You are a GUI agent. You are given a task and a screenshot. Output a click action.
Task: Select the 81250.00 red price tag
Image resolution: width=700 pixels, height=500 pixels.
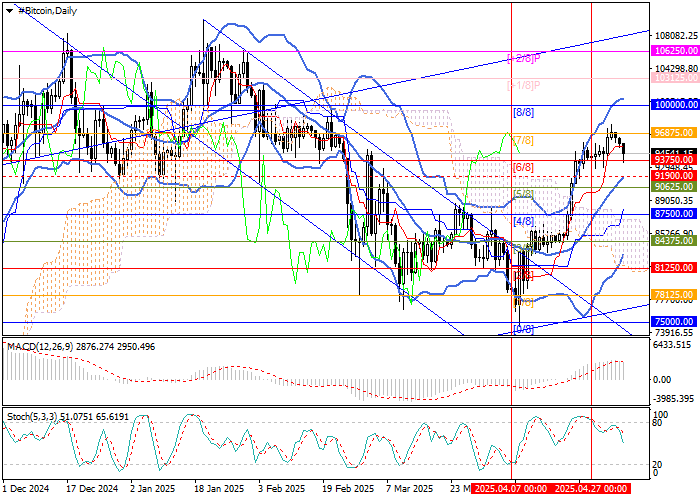click(x=671, y=268)
